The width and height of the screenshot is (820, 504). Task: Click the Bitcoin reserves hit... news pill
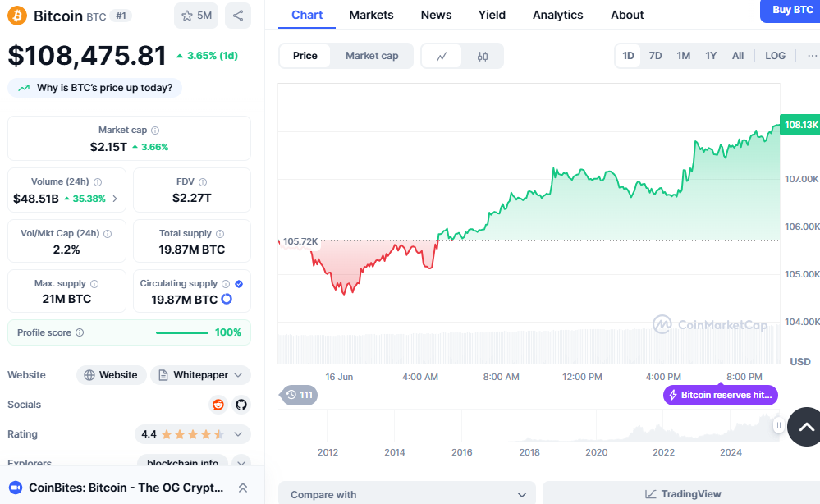pos(721,395)
